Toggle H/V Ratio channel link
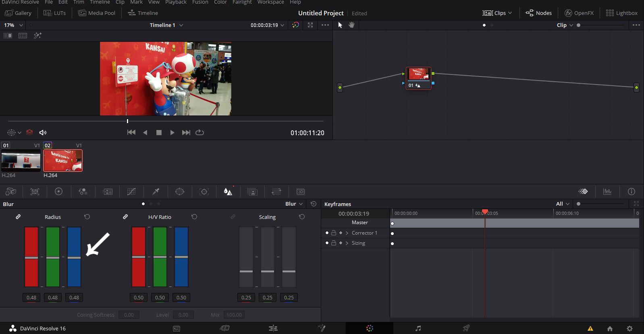The image size is (644, 334). pos(125,216)
